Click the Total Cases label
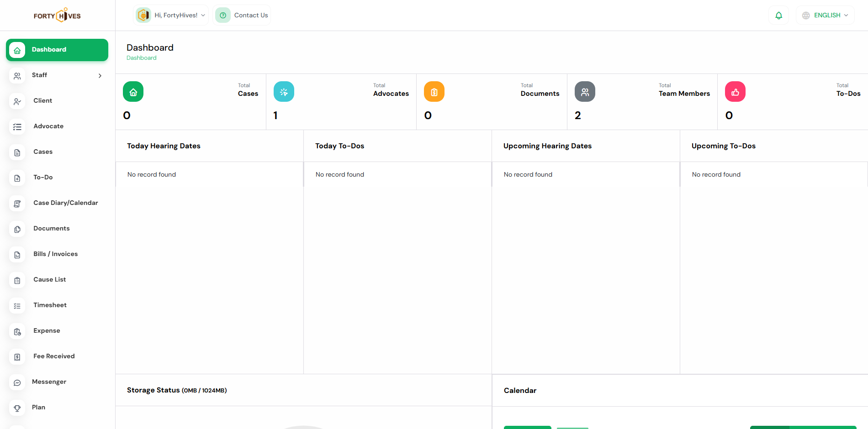Image resolution: width=868 pixels, height=429 pixels. tap(248, 90)
